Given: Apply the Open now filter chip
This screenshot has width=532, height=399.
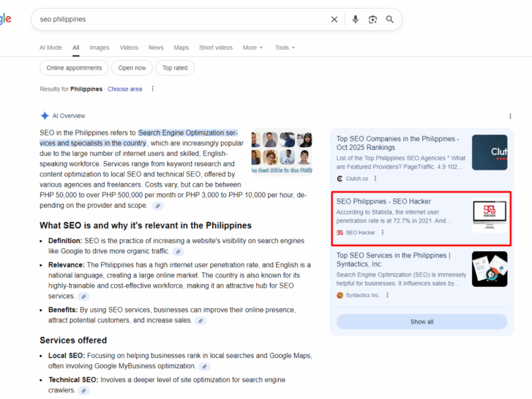Looking at the screenshot, I should (x=132, y=68).
